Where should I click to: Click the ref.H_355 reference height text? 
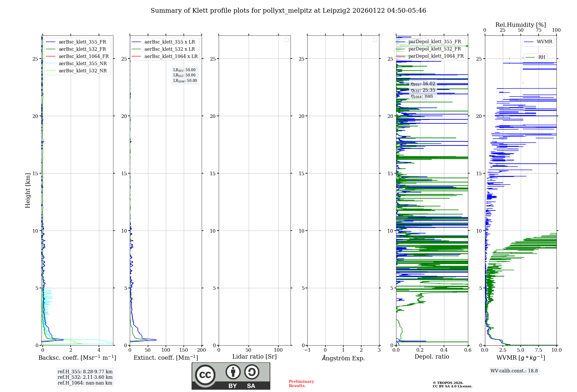coord(85,372)
